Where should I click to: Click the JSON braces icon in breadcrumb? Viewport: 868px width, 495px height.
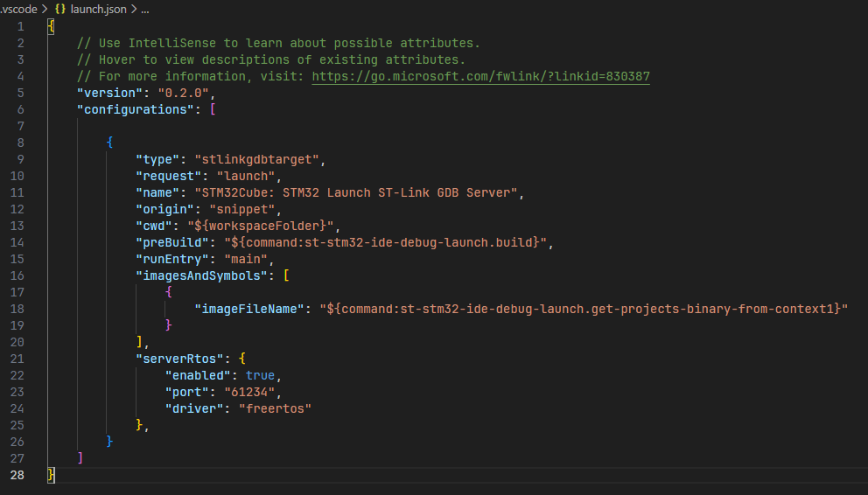[x=61, y=9]
